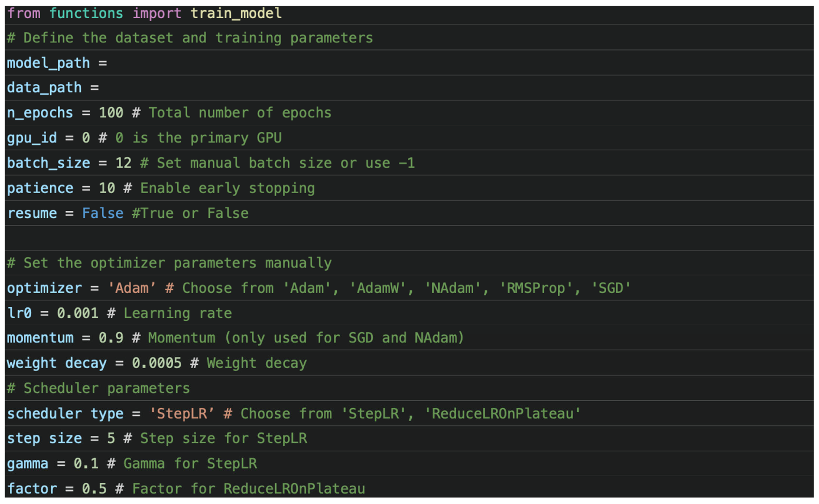
Task: Click the train_model import name
Action: pyautogui.click(x=236, y=14)
